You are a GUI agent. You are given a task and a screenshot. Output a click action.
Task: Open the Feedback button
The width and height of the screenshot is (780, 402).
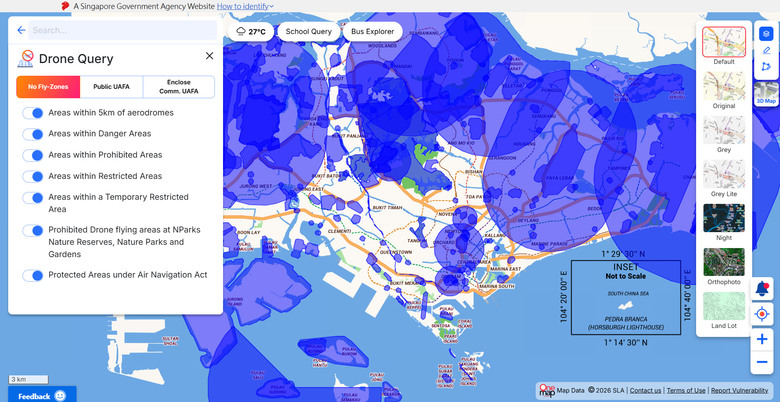click(42, 396)
